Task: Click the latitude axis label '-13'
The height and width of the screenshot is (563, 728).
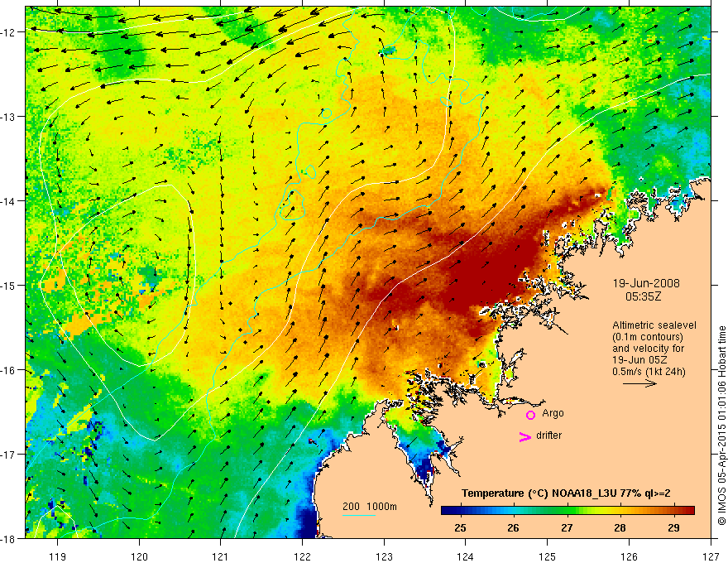Action: point(9,117)
